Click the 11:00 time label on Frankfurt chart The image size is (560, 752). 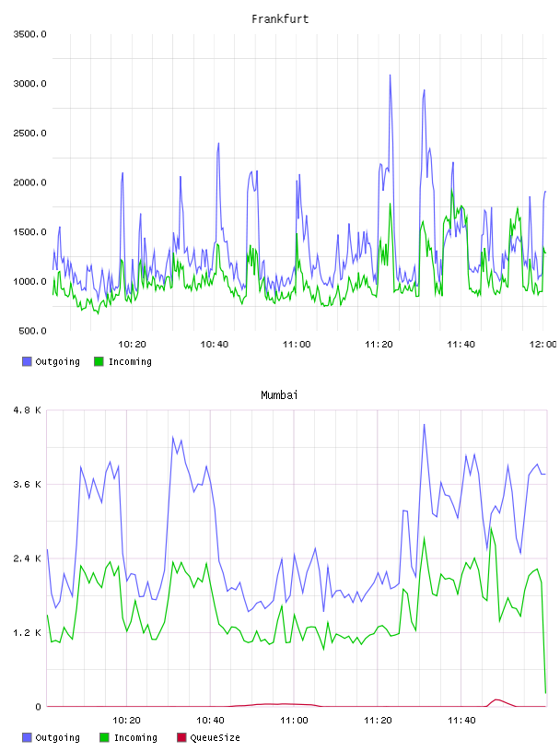[x=297, y=345]
